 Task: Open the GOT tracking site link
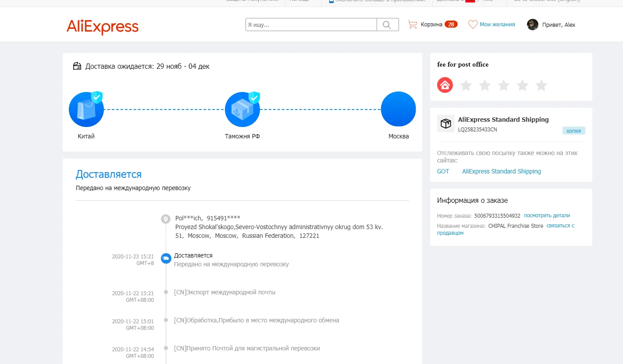pos(443,171)
